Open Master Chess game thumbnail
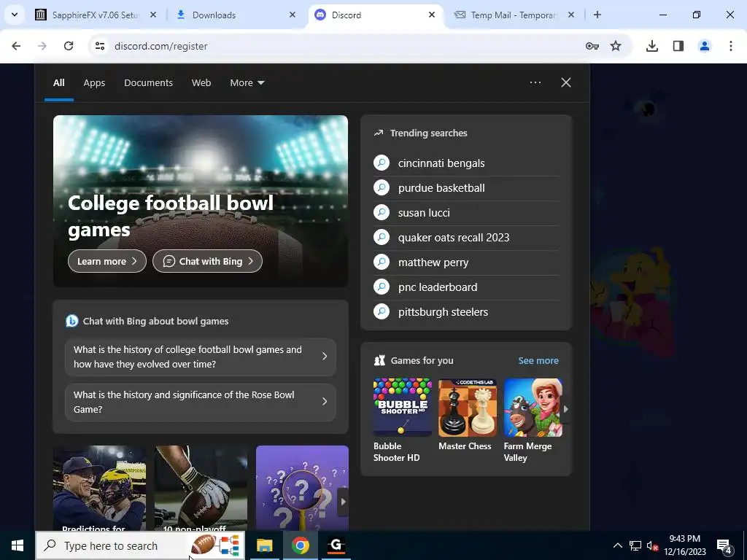This screenshot has height=560, width=747. 468,408
